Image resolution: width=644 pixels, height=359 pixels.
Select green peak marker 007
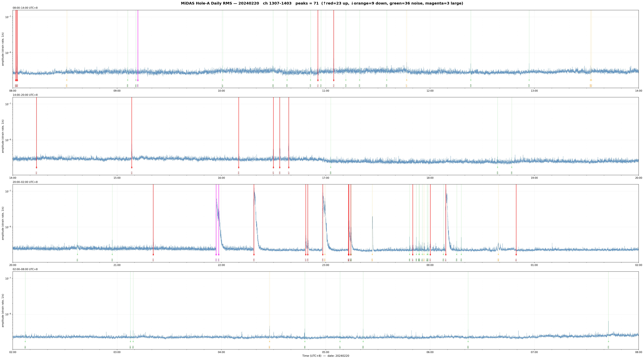pyautogui.click(x=223, y=80)
